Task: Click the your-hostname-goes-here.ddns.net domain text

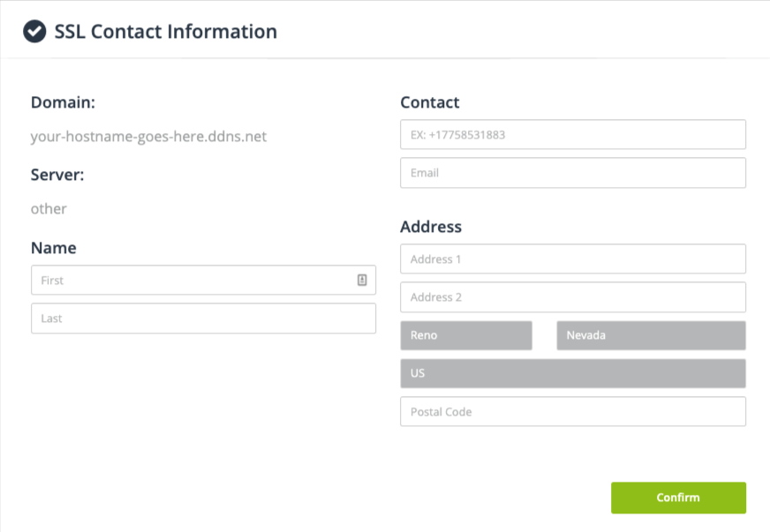Action: [x=148, y=137]
